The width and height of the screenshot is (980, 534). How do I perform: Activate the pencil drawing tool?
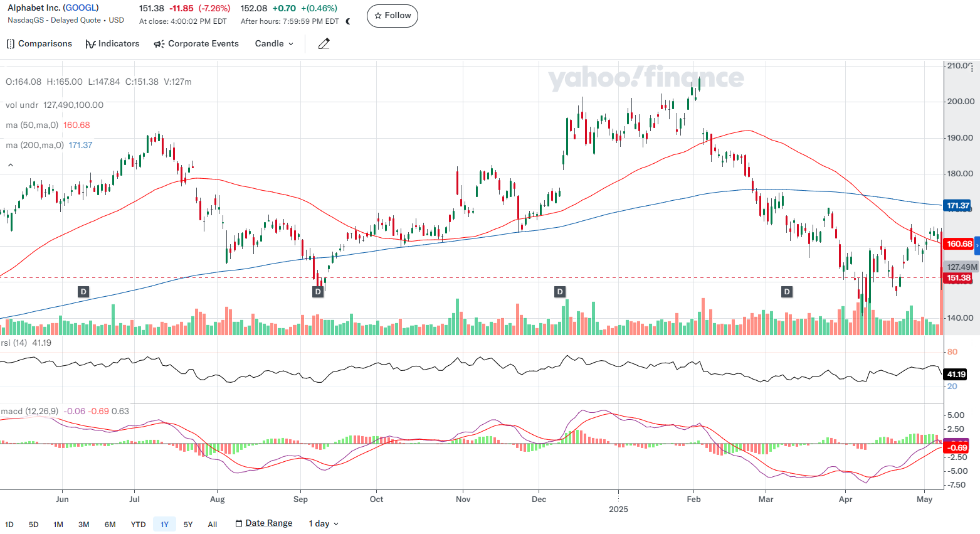pyautogui.click(x=324, y=44)
